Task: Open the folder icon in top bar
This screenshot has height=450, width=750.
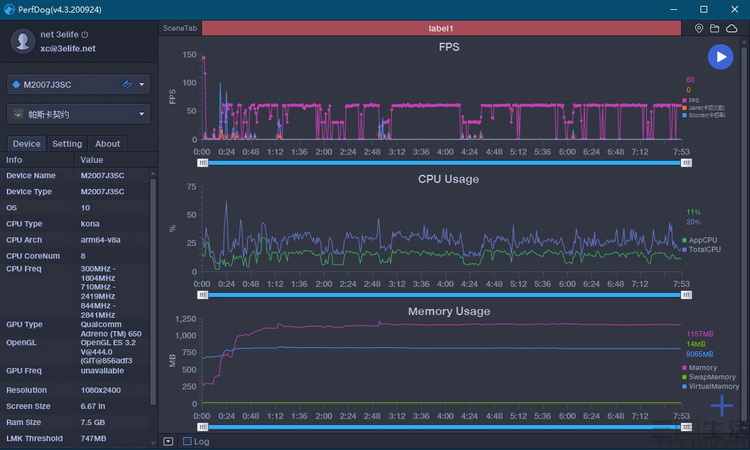Action: click(x=715, y=29)
